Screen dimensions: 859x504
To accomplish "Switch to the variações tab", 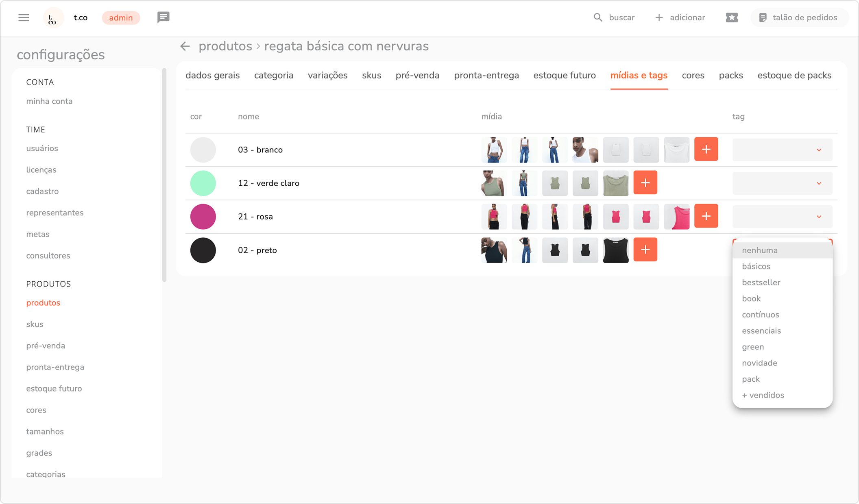I will point(327,76).
